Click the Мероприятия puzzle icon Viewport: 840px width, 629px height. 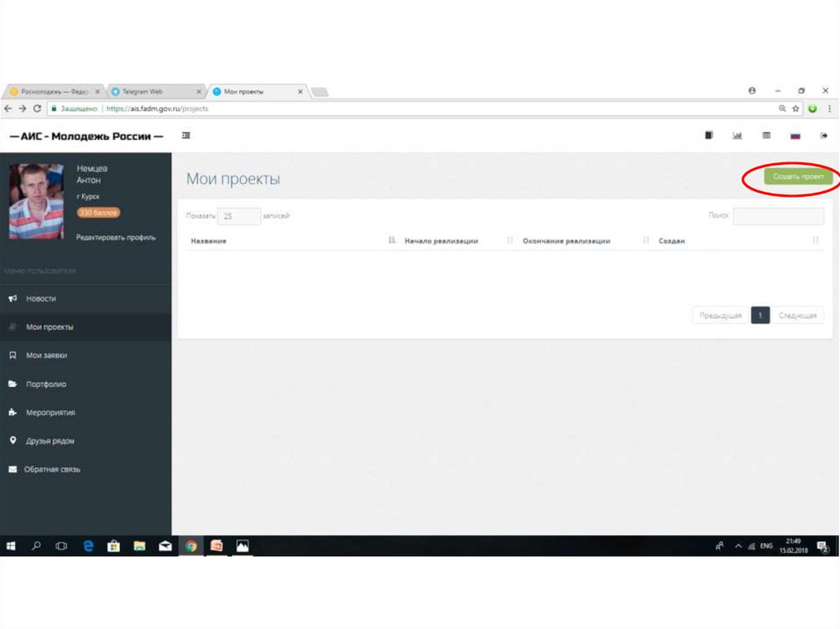click(x=13, y=412)
